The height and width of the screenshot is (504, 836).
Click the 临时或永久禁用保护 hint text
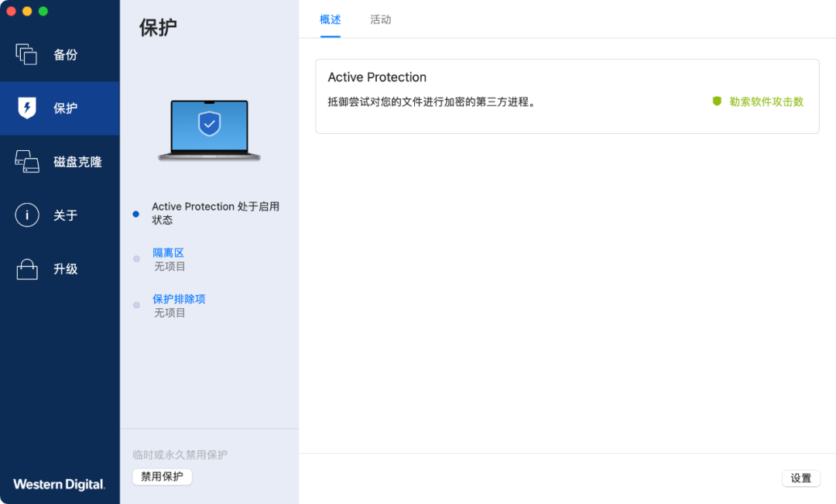pyautogui.click(x=180, y=455)
